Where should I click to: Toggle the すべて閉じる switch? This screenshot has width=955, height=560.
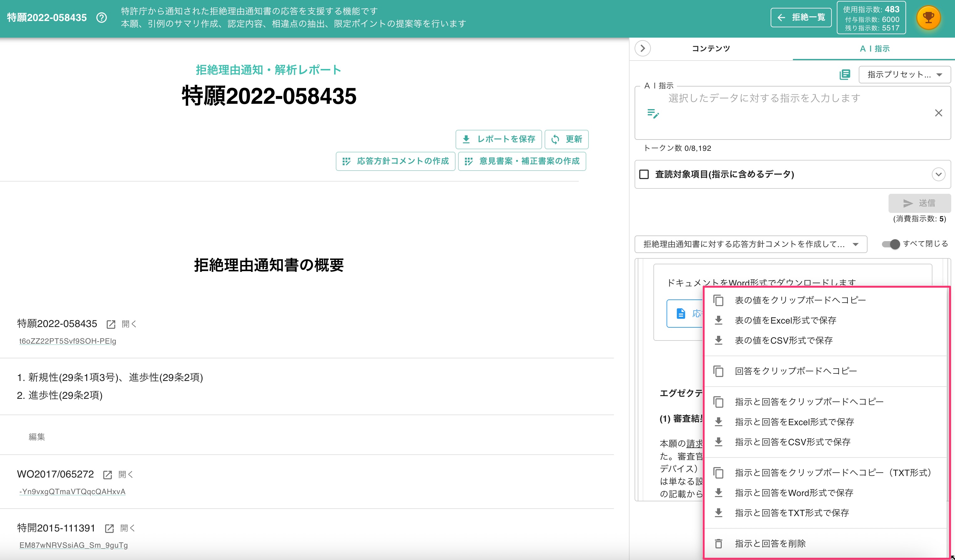click(891, 244)
